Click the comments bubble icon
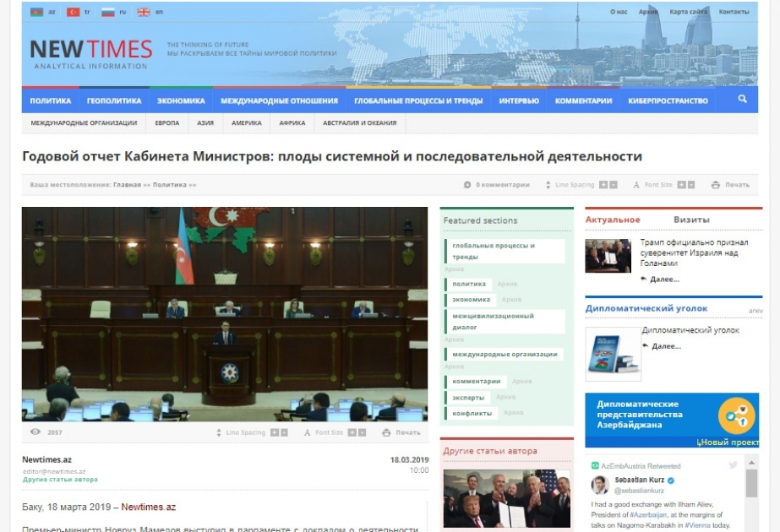Viewport: 780px width, 532px height. pos(467,184)
